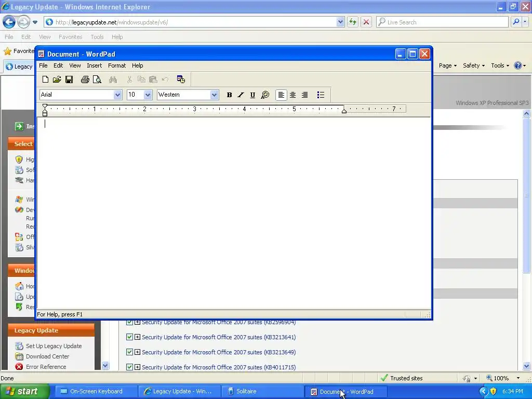Click Internet Explorer Forward button
532x399 pixels.
(23, 22)
